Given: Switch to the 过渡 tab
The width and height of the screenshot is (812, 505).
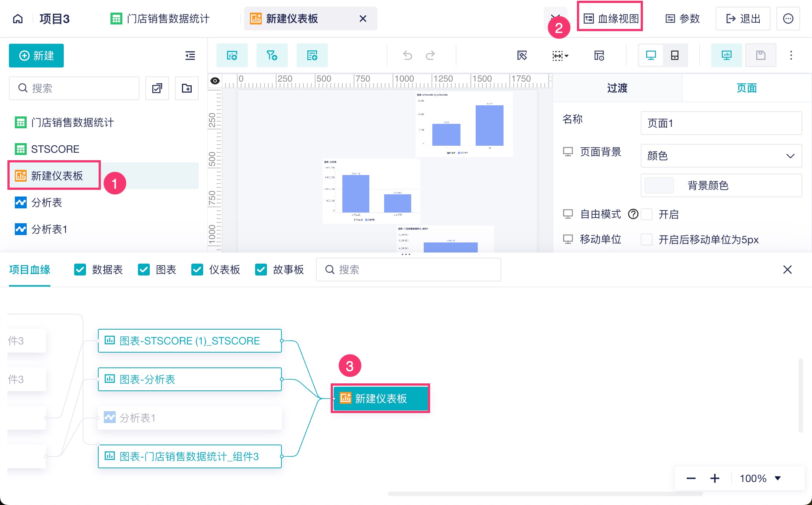Looking at the screenshot, I should 617,88.
